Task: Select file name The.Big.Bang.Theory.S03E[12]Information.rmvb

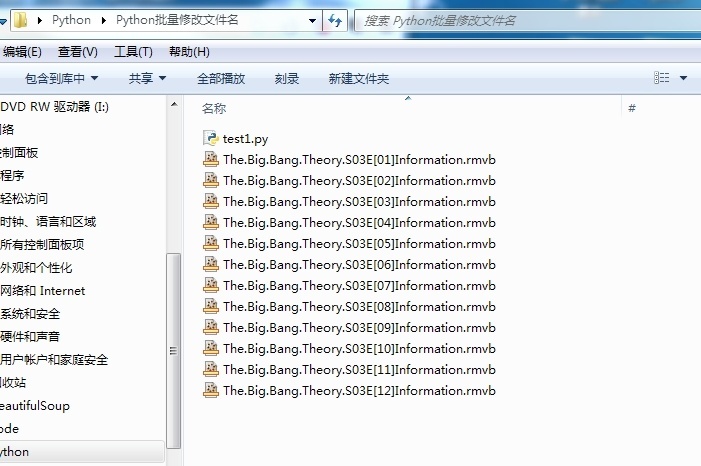Action: click(359, 391)
